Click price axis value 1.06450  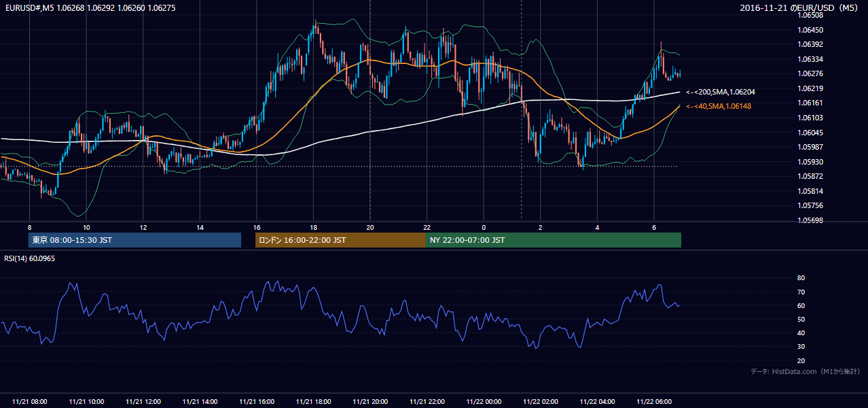click(x=810, y=30)
